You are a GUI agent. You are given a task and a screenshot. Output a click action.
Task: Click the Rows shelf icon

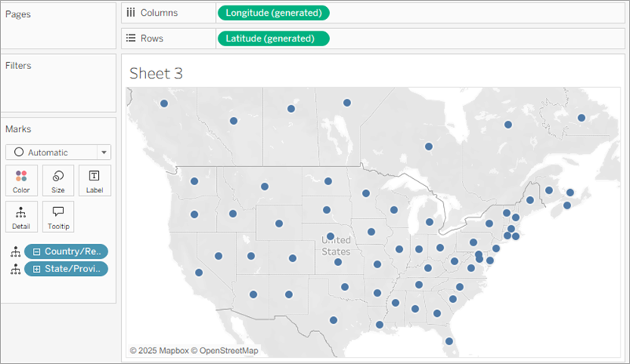(131, 38)
